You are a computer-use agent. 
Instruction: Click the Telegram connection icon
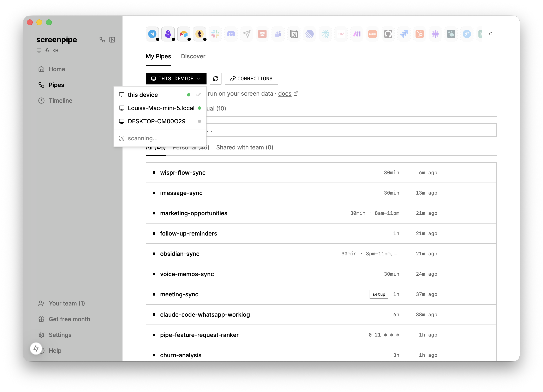(152, 34)
